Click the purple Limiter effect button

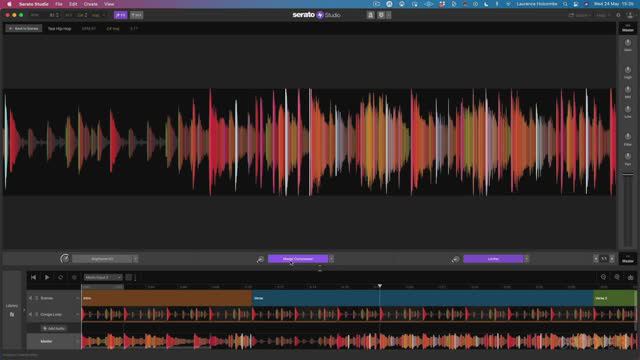click(x=493, y=259)
